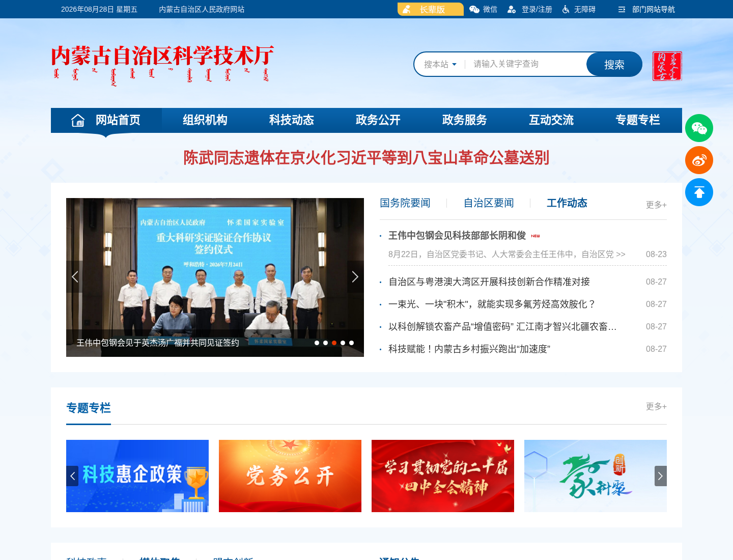Click the home icon in navigation bar
733x560 pixels.
click(x=78, y=120)
